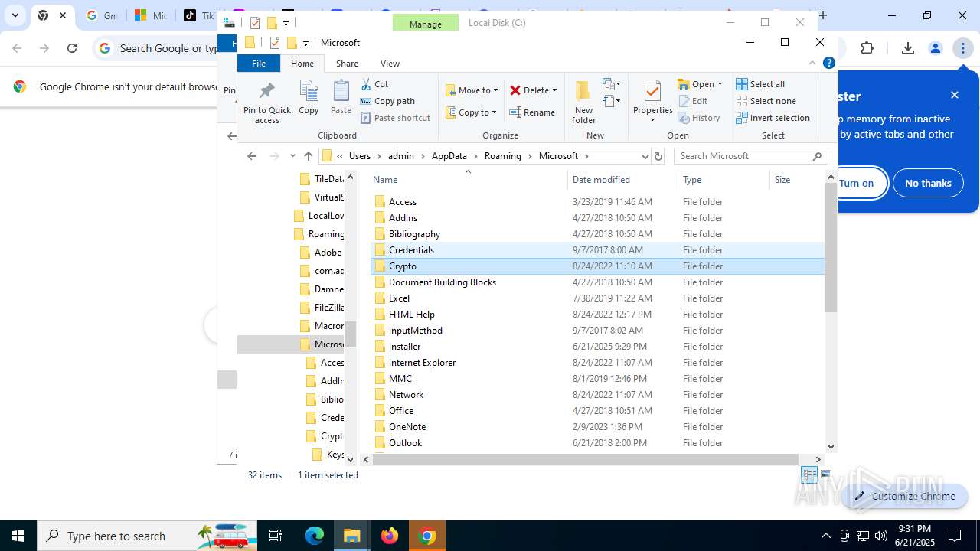
Task: Select the Credentials folder
Action: tap(597, 250)
